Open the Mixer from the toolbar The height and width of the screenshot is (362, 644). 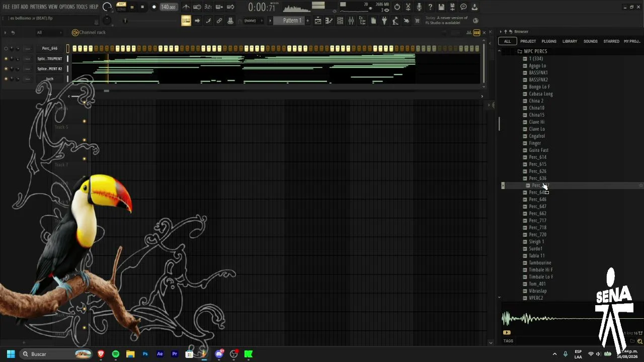[351, 21]
